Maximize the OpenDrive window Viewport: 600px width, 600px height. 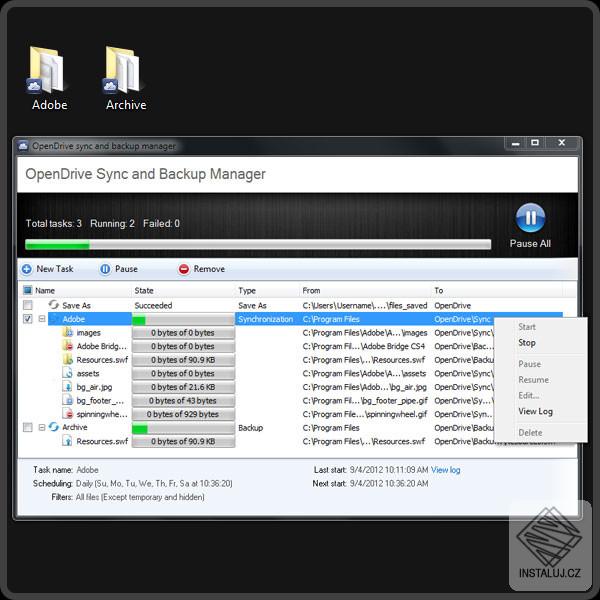tap(535, 143)
